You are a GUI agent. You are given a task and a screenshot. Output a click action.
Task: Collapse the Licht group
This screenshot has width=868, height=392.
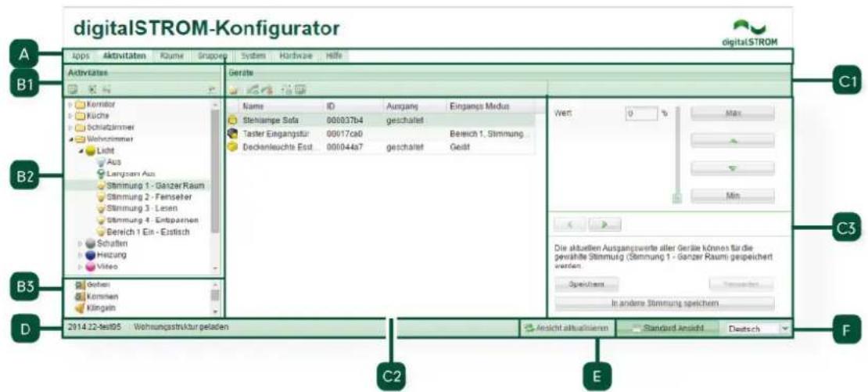click(x=81, y=150)
